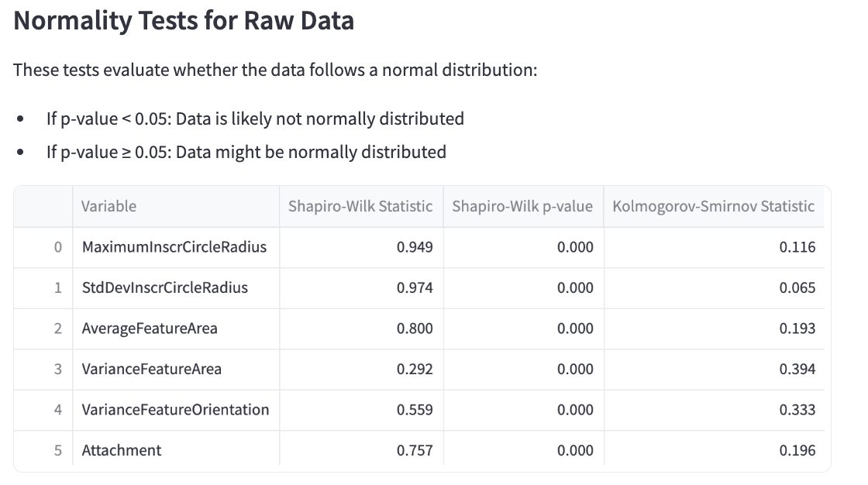The width and height of the screenshot is (868, 485).
Task: Select the AverageFeatureArea cell
Action: point(176,328)
